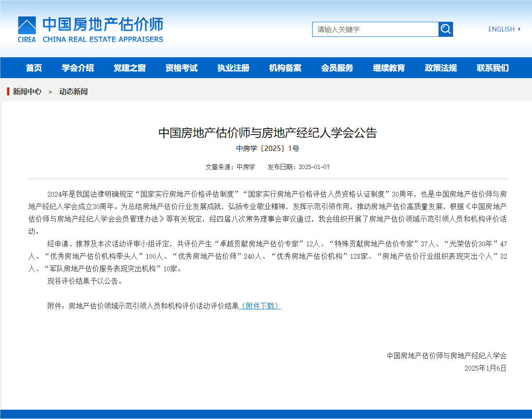Click 动态新闻 breadcrumb link
532x419 pixels.
(74, 91)
